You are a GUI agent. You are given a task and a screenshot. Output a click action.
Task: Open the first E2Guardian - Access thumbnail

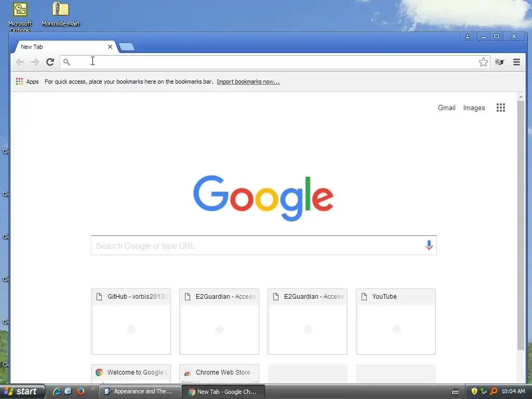(x=219, y=321)
